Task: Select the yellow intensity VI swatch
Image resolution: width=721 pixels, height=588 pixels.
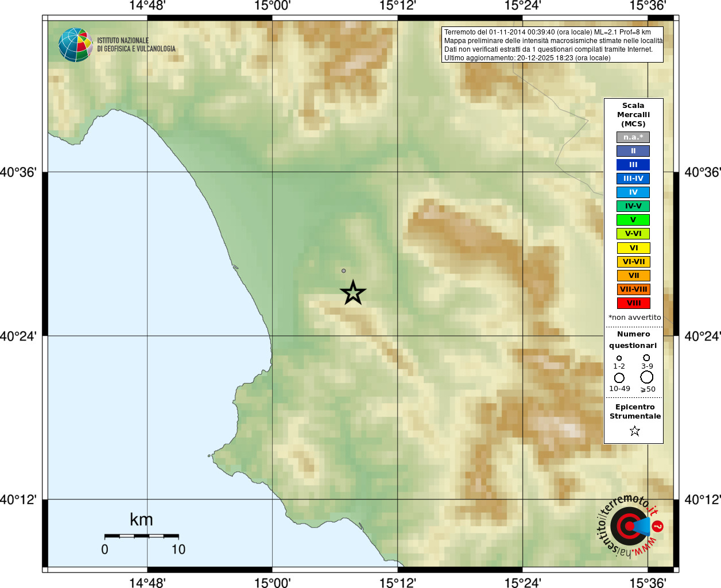Action: (633, 248)
